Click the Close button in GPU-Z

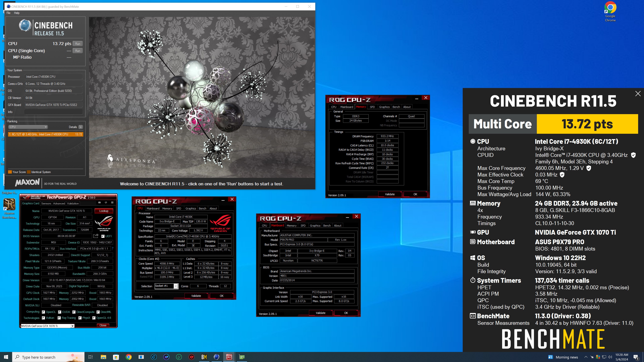[x=103, y=325]
